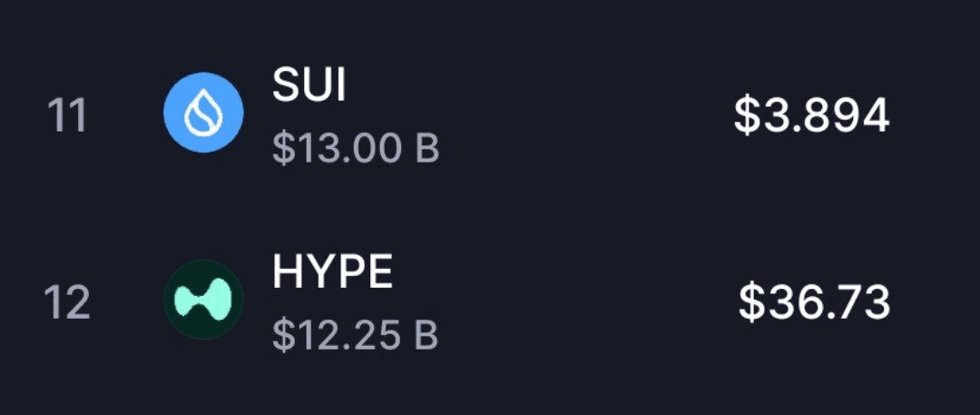Tap the white droplet inside SUI logo
The width and height of the screenshot is (980, 415).
coord(203,114)
